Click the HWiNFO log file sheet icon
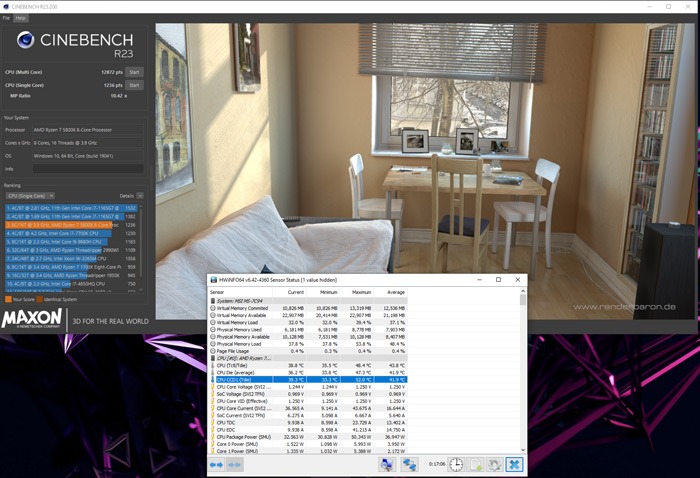700x478 pixels. [475, 465]
